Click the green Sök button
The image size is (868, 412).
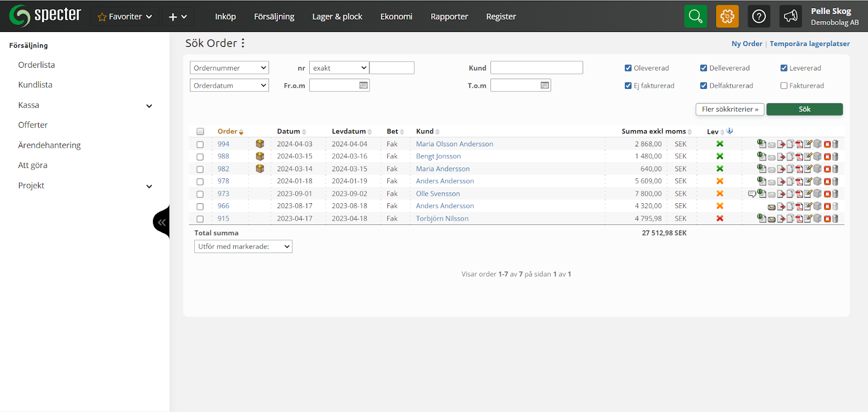tap(804, 110)
